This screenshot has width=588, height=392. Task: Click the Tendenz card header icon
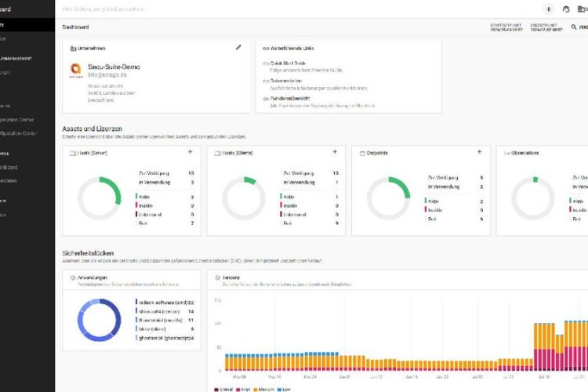pyautogui.click(x=217, y=278)
